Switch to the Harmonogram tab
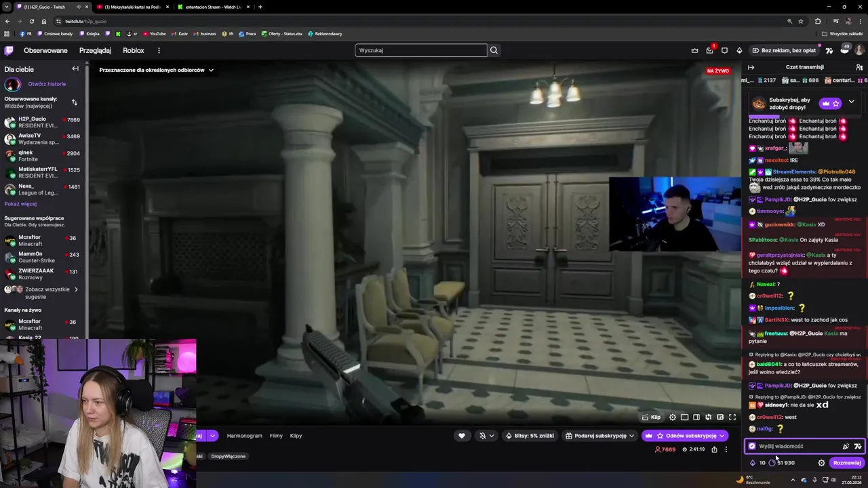 coord(244,436)
